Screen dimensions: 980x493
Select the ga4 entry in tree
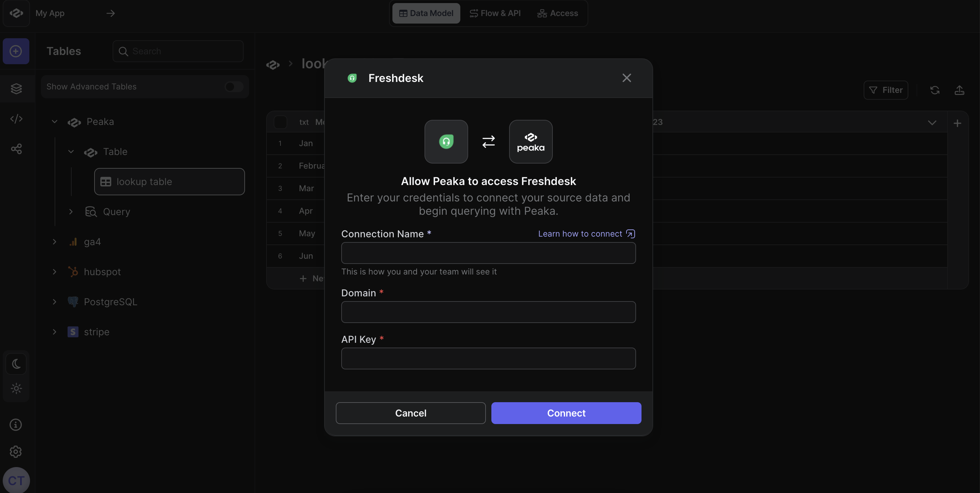coord(92,242)
